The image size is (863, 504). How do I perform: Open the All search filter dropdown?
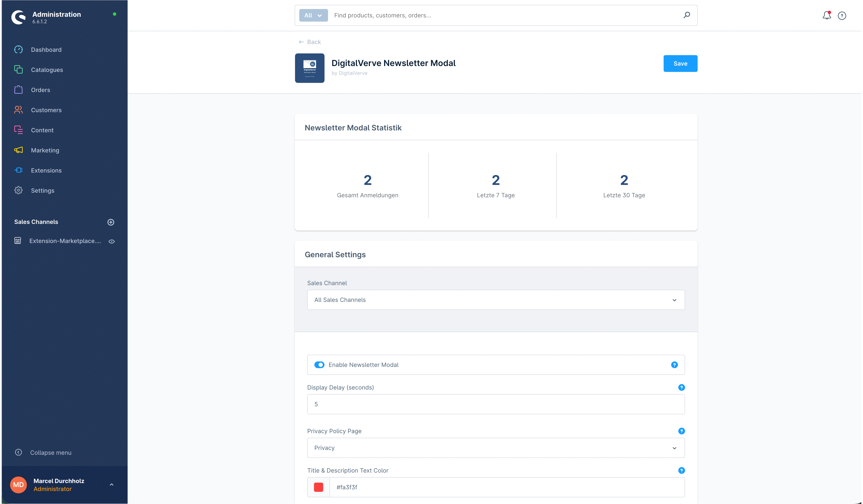pos(313,15)
